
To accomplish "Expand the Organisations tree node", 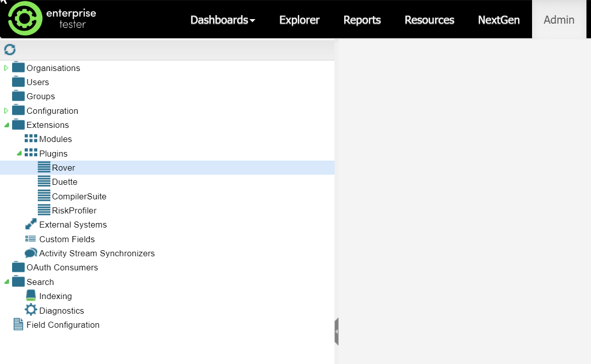I will pos(6,68).
